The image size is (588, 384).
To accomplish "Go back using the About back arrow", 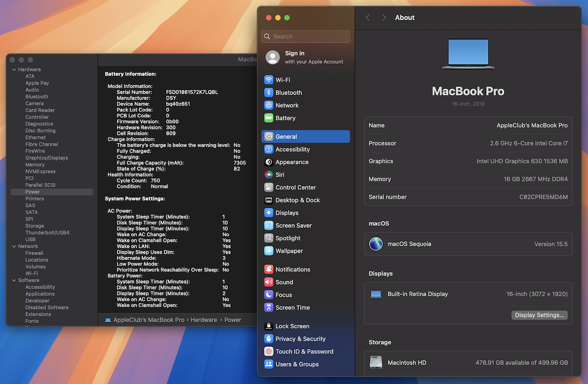I will (367, 17).
